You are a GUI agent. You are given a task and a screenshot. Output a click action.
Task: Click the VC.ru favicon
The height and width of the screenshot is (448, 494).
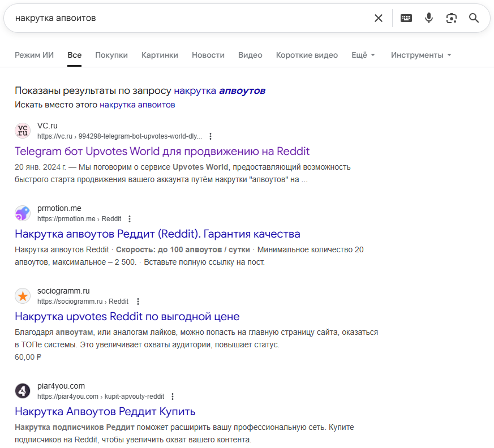[x=23, y=130]
